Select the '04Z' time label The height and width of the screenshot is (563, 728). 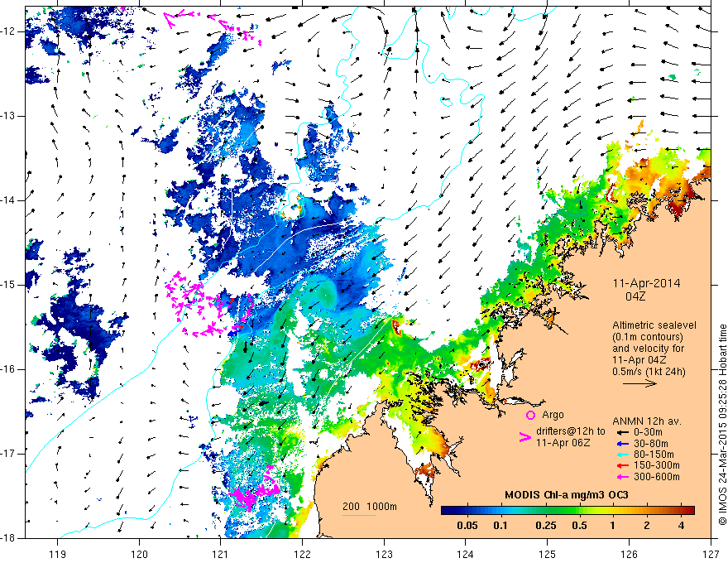pos(635,296)
